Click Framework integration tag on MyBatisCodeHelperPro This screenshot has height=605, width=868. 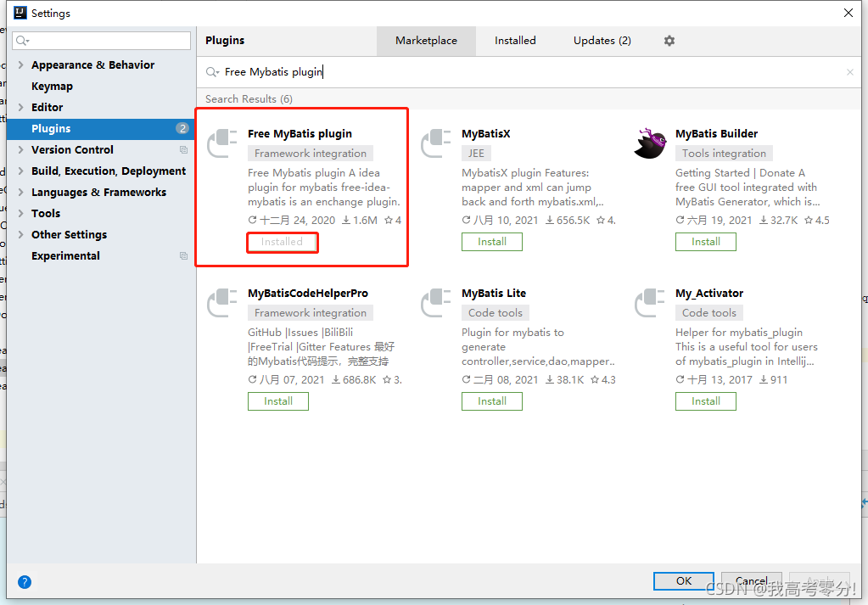click(311, 313)
